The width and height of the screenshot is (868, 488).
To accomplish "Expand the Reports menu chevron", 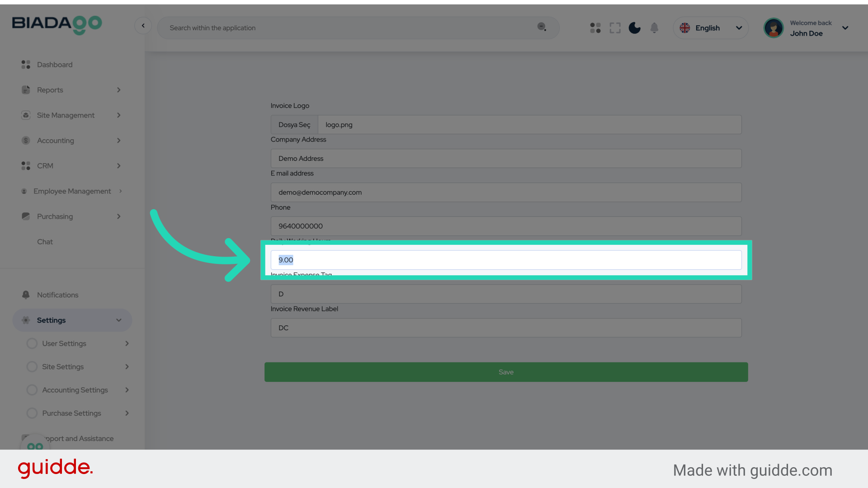I will (x=119, y=90).
